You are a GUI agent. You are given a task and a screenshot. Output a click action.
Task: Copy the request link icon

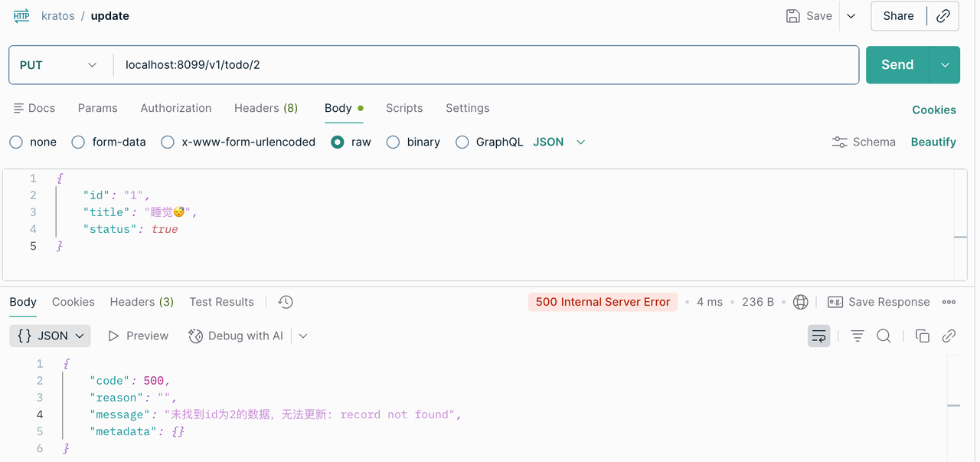(x=943, y=15)
